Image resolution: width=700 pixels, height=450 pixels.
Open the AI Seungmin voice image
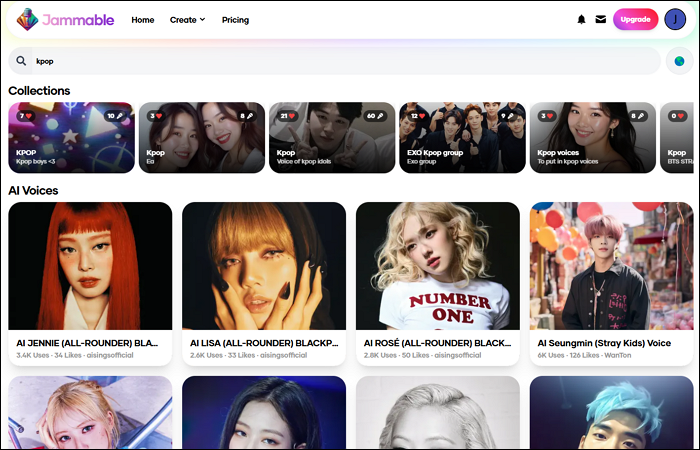[612, 266]
